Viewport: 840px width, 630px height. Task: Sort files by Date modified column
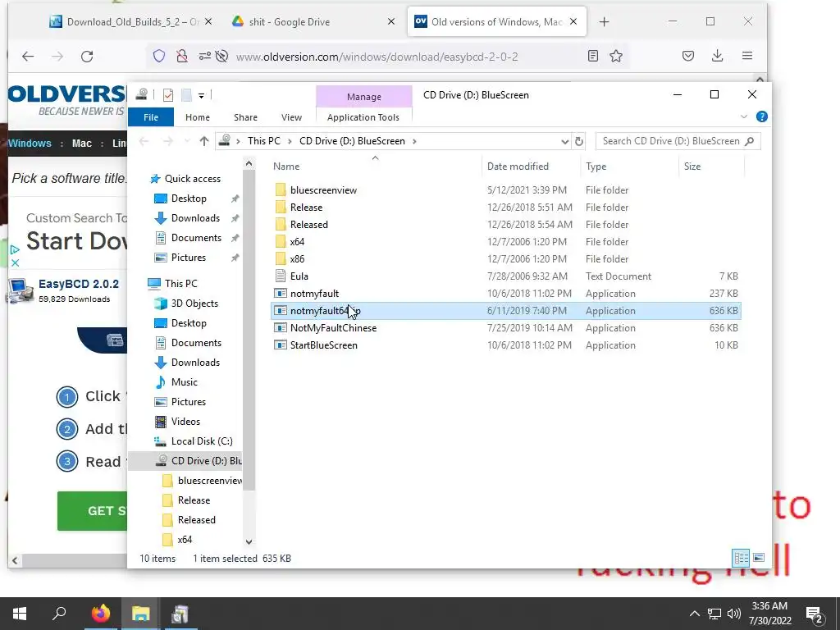tap(531, 166)
